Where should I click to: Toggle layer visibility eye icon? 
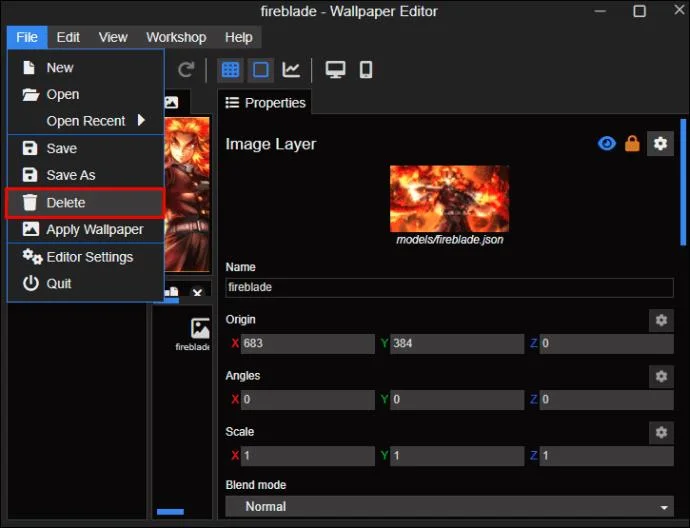(x=607, y=143)
